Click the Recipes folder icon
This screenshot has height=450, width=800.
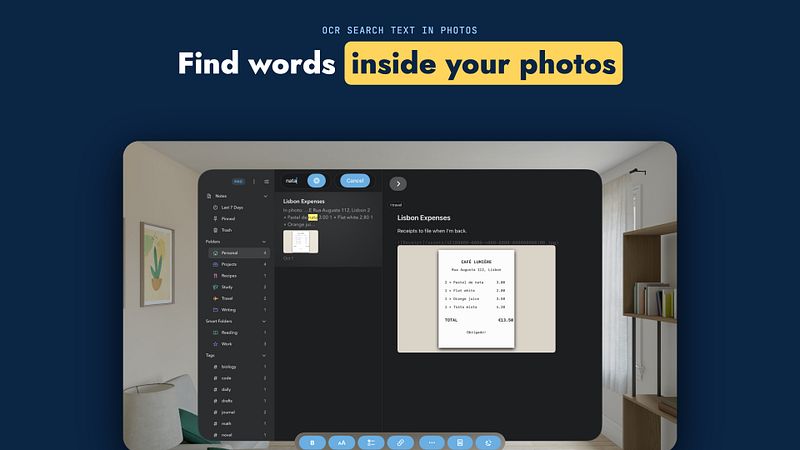click(x=215, y=276)
